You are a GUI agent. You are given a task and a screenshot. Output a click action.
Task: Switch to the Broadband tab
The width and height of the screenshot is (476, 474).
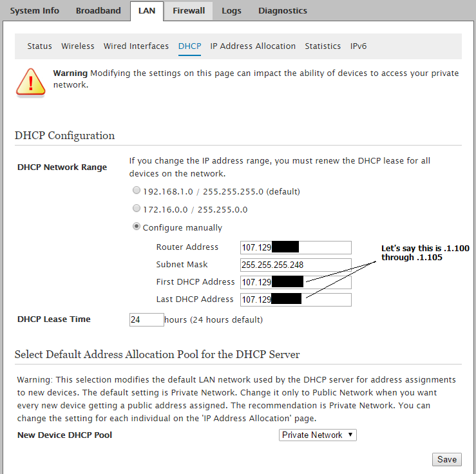coord(98,11)
